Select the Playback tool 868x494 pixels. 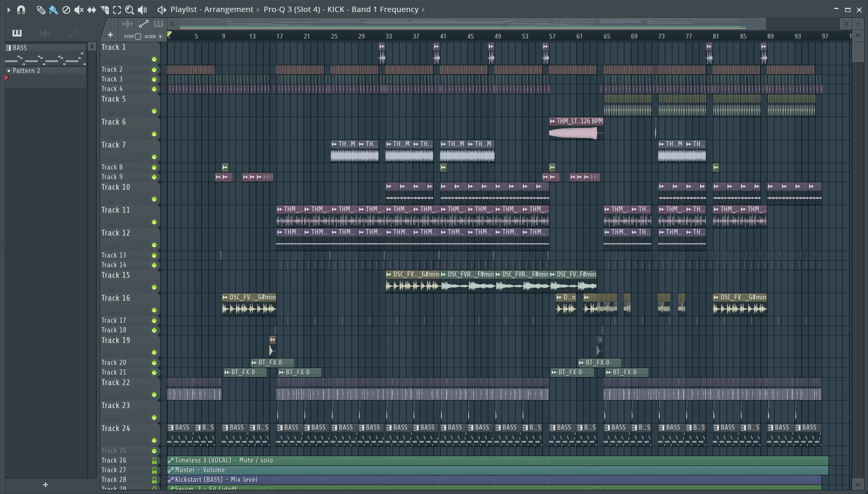(x=142, y=10)
